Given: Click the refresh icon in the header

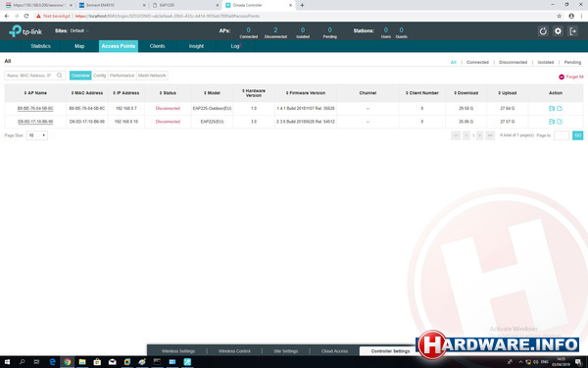Looking at the screenshot, I should pyautogui.click(x=543, y=31).
